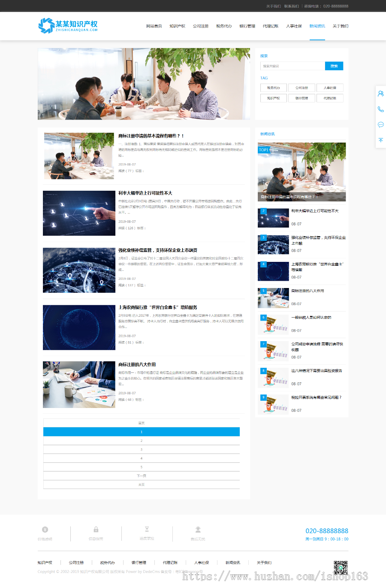Click 联系我们 link in the top dark bar
Viewport: 386px width, 588px height.
(291, 6)
